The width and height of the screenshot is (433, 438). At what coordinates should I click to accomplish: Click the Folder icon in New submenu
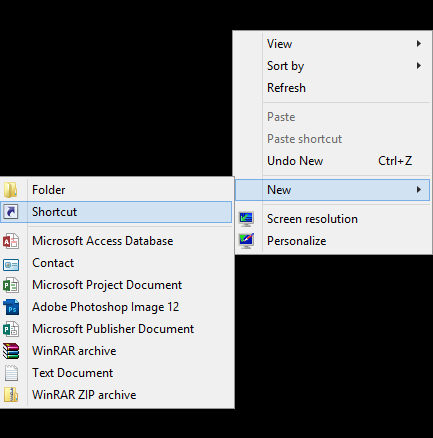[11, 190]
